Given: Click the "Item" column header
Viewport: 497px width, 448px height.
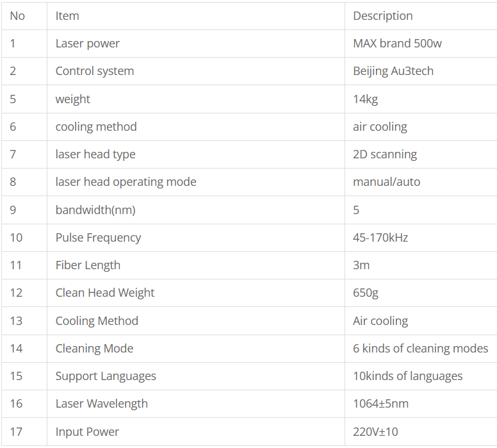Looking at the screenshot, I should point(67,16).
